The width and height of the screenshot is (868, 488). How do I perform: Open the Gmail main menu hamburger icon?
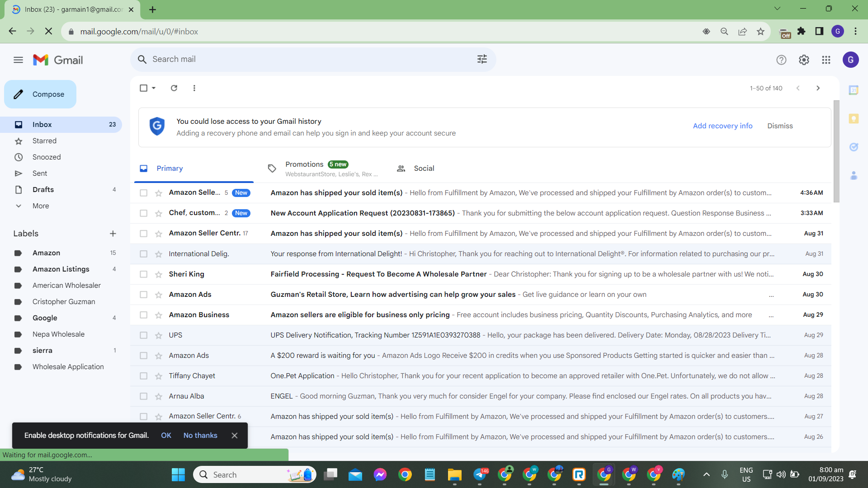(18, 60)
